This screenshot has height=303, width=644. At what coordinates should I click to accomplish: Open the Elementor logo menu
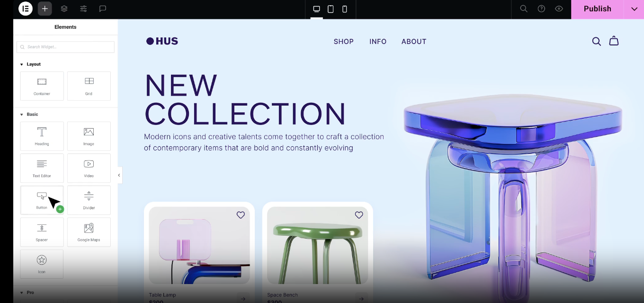(25, 9)
